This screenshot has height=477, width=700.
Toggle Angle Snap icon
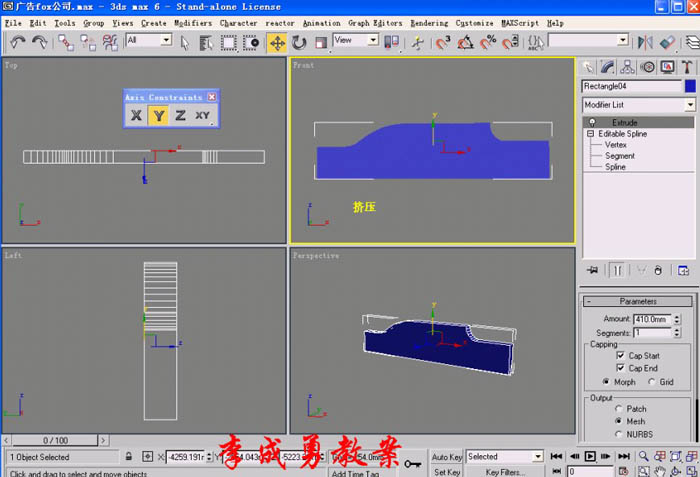[x=465, y=43]
